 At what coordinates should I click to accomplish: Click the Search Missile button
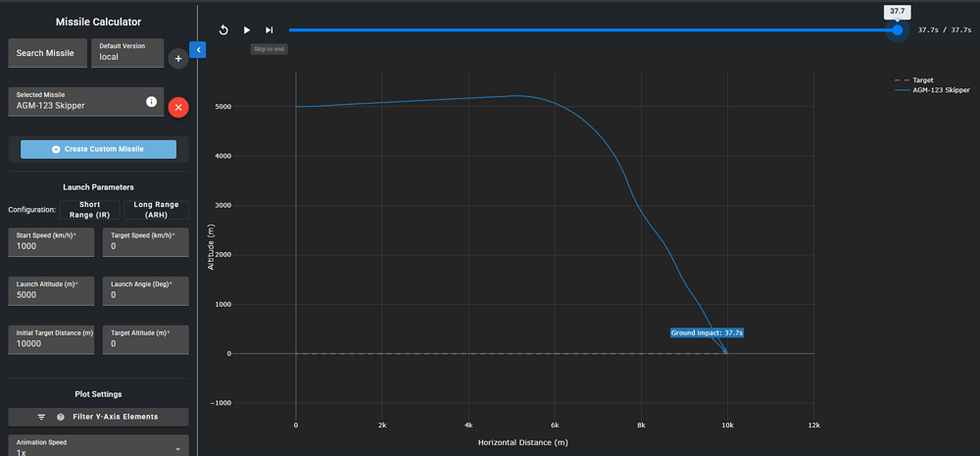pos(45,53)
